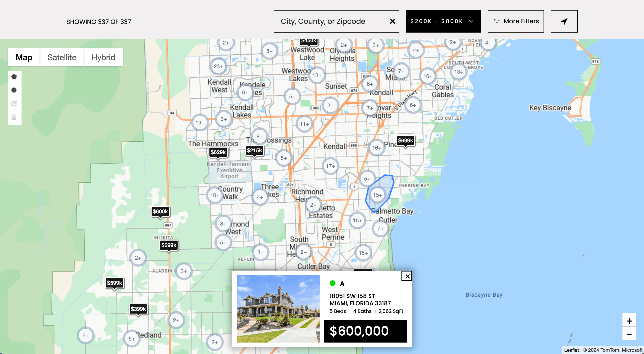Click the $629k price marker
The width and height of the screenshot is (644, 354).
[218, 152]
